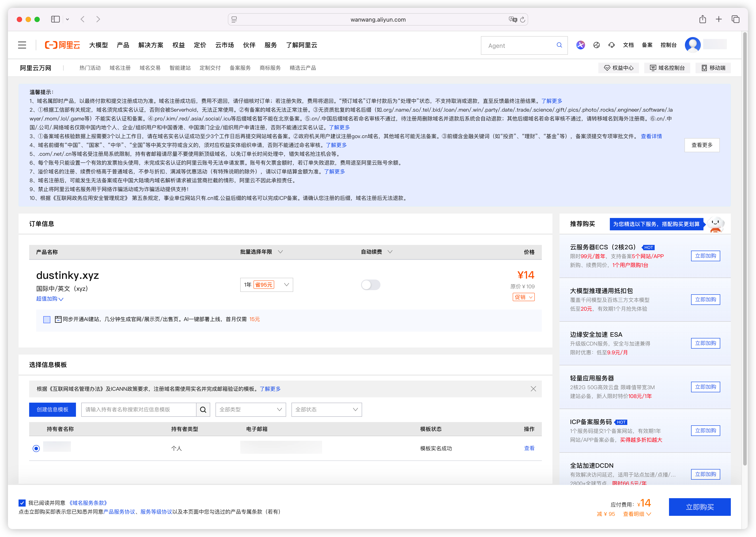Click the search magnifier in Agent box
The image size is (756, 537).
559,45
